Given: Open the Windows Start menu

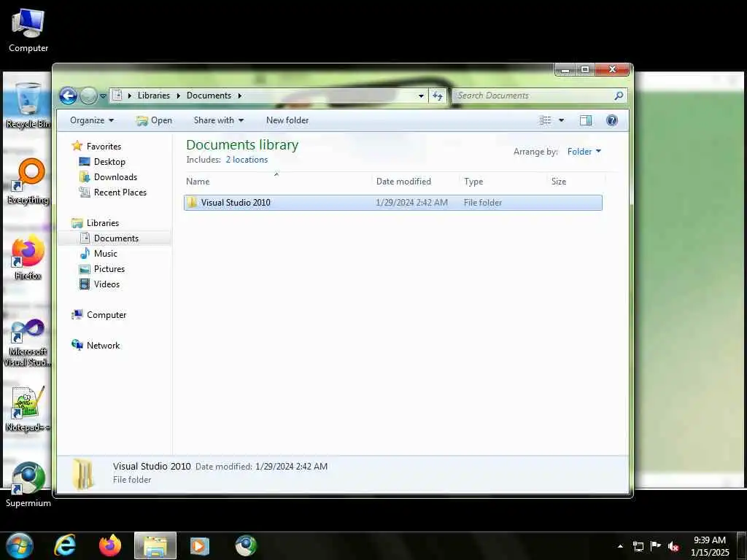Looking at the screenshot, I should (19, 545).
